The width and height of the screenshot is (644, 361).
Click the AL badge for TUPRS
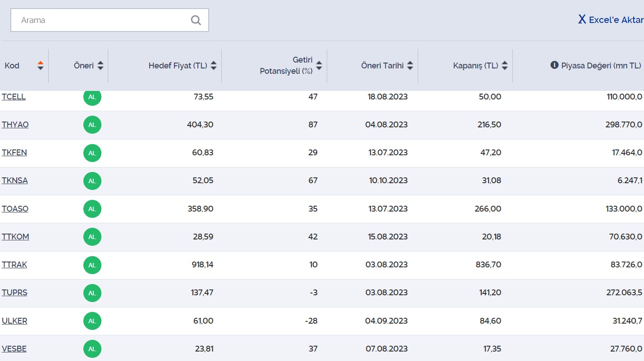coord(92,293)
